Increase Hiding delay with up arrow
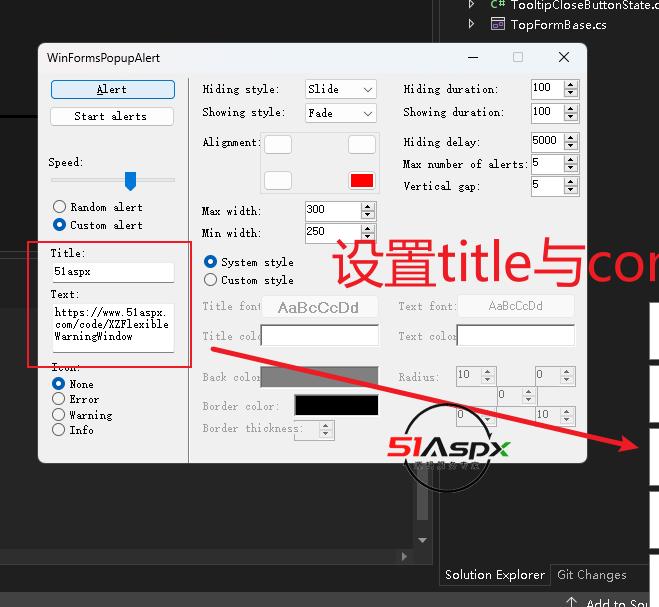The width and height of the screenshot is (659, 607). tap(570, 137)
